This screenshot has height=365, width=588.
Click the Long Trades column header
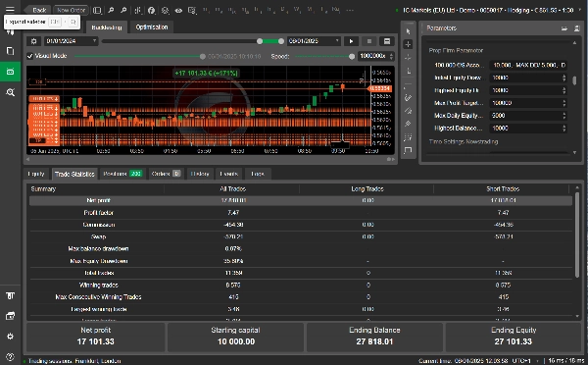[367, 188]
